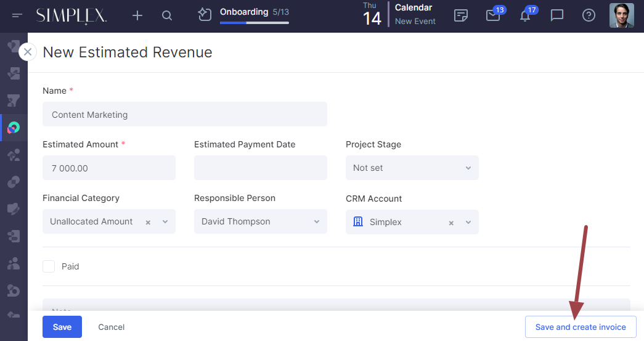Click the help question mark icon
This screenshot has height=341, width=644.
click(x=589, y=15)
